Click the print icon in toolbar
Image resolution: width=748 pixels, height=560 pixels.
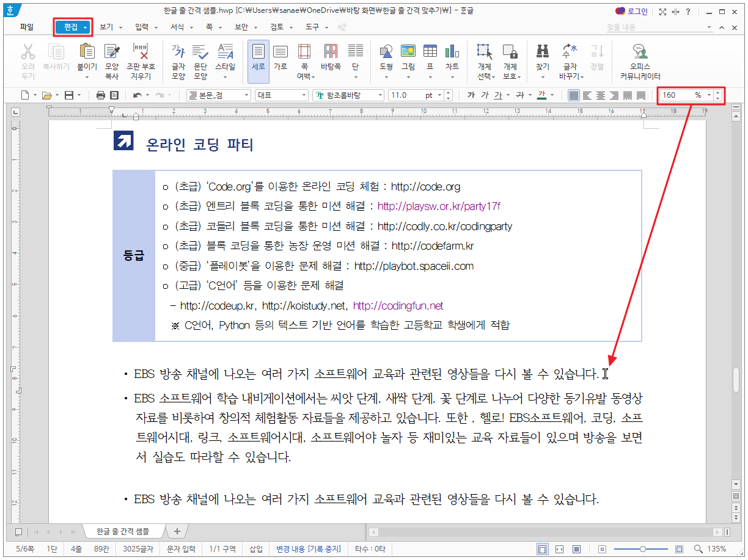point(101,95)
